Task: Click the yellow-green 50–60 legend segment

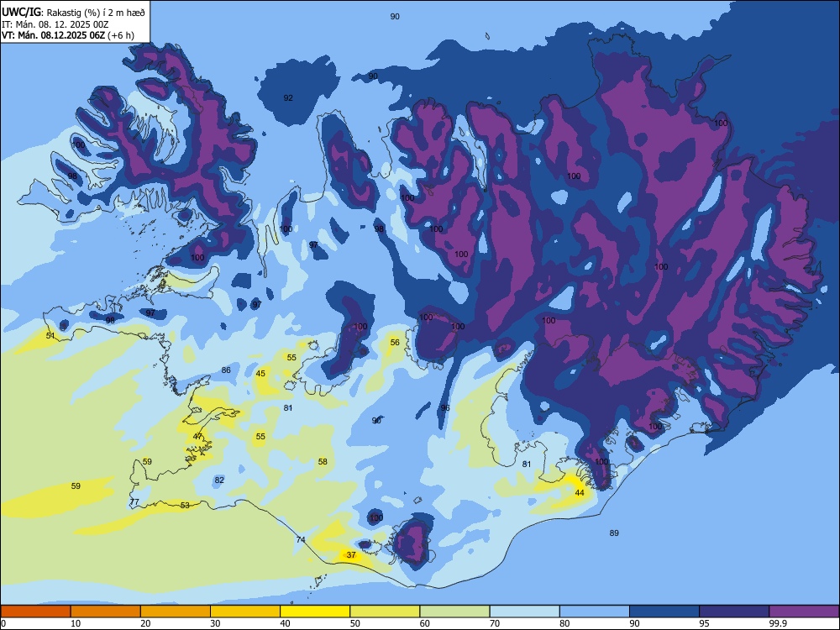Action: point(385,612)
